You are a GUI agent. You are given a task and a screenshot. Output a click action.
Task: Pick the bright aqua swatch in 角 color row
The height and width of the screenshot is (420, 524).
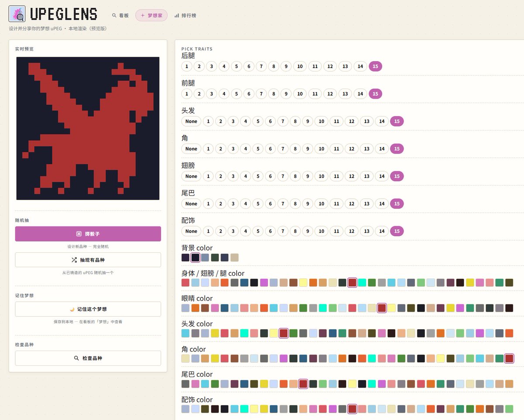(372, 358)
